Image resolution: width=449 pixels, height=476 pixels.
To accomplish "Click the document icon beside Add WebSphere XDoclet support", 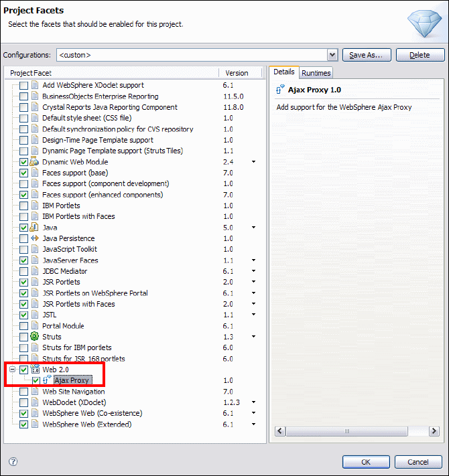I will (35, 85).
